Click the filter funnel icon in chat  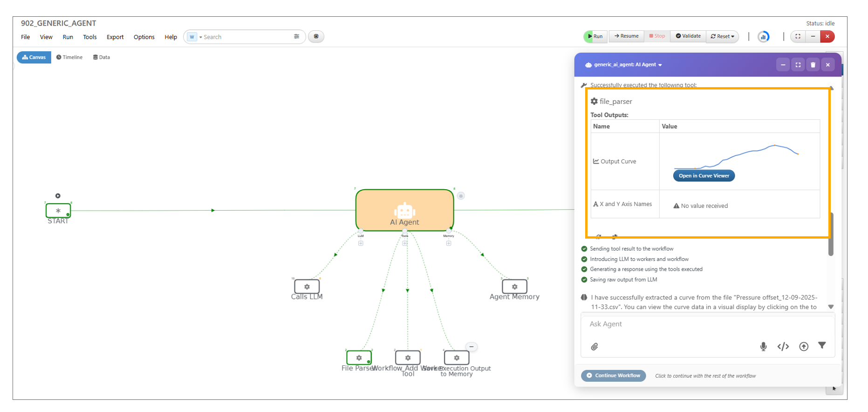click(822, 345)
